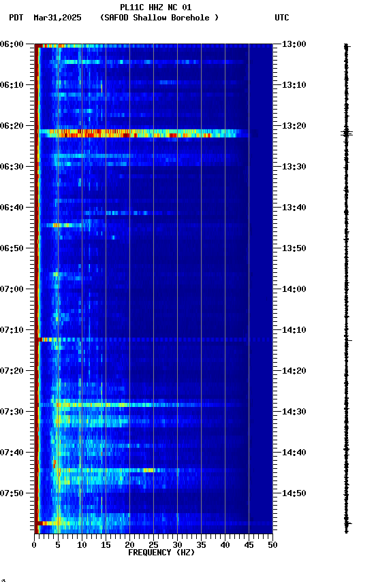
Task: Click the 07:30 PDT time label
Action: tap(12, 412)
